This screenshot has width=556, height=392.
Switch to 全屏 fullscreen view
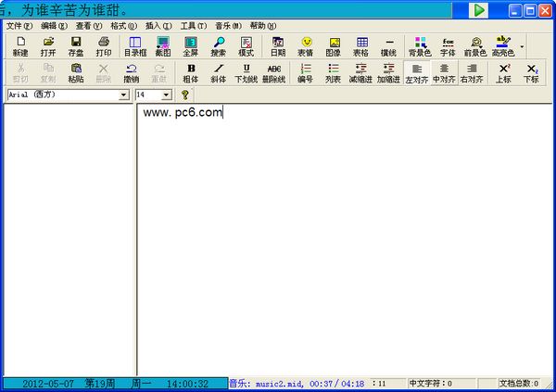190,46
